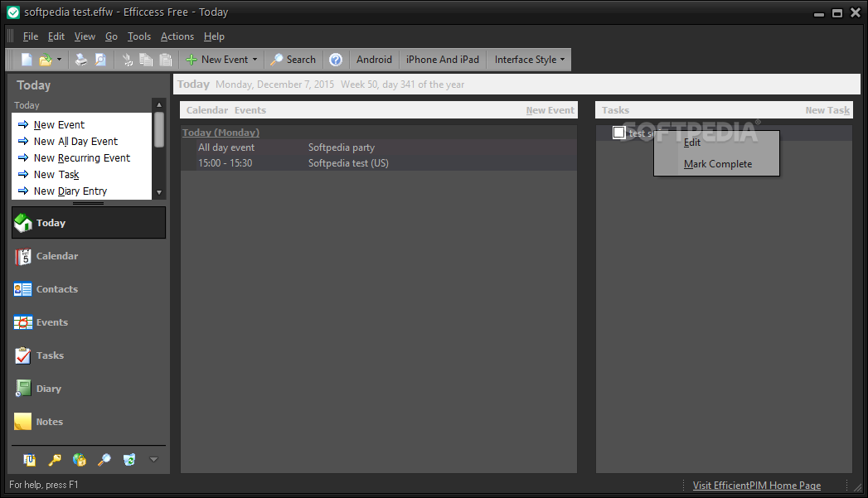
Task: Click the golden key password icon
Action: pos(54,460)
